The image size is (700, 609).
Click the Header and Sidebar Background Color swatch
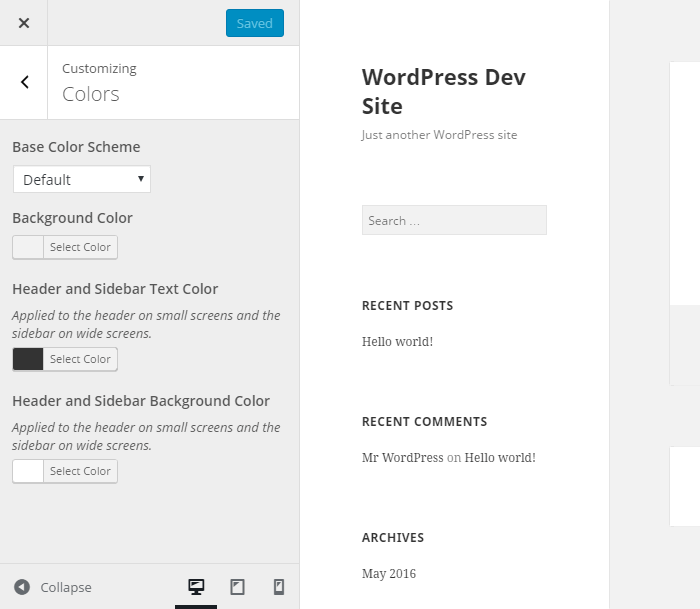coord(28,471)
